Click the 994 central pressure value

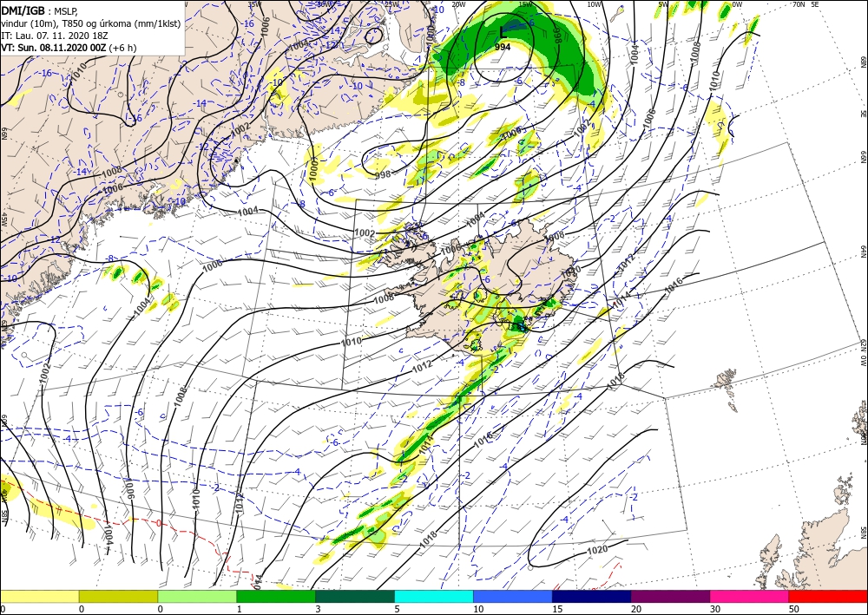503,48
